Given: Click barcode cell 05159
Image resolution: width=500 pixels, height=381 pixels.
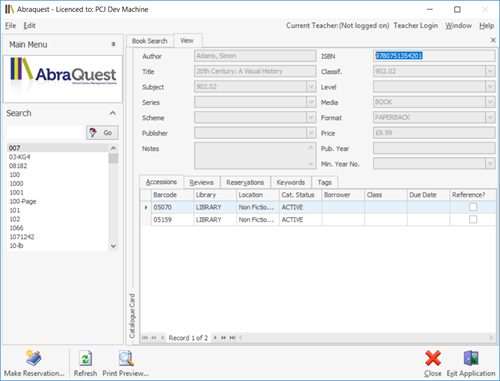Looking at the screenshot, I should point(172,220).
